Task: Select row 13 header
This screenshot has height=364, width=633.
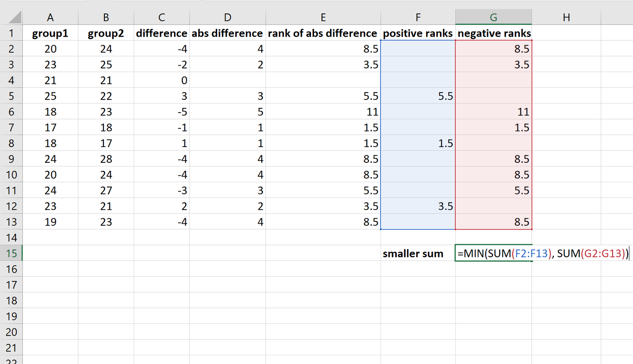Action: (11, 222)
